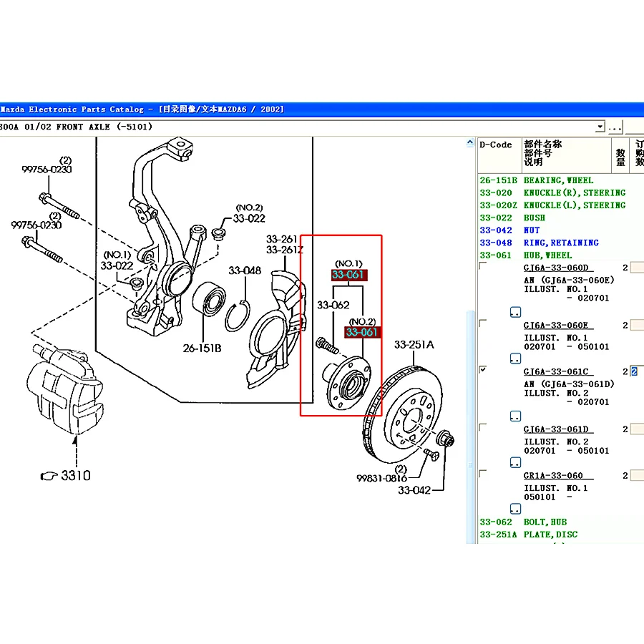Click highlighted NO.1 33-061 label in diagram
The width and height of the screenshot is (644, 644).
click(349, 275)
